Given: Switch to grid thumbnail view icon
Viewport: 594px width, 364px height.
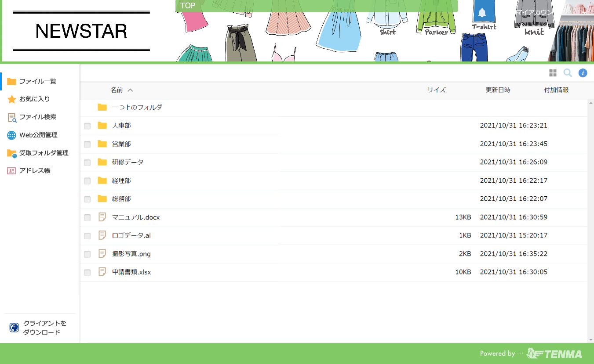Looking at the screenshot, I should tap(553, 73).
